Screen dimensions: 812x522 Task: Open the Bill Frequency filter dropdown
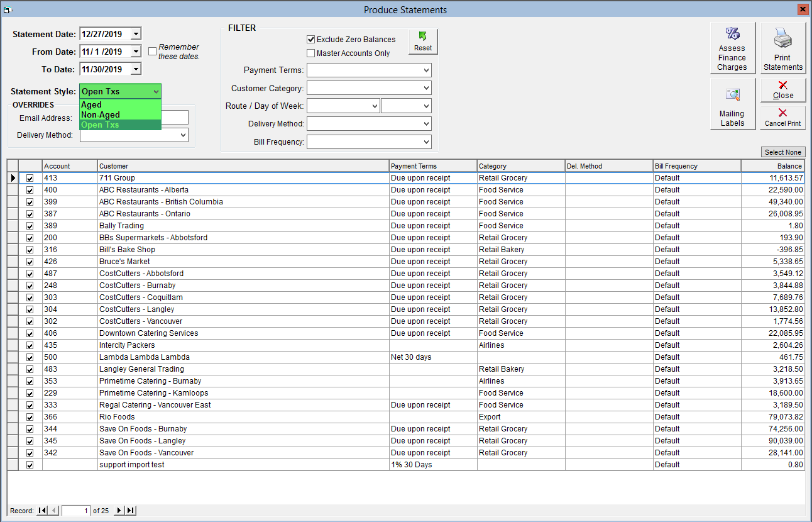[x=426, y=142]
